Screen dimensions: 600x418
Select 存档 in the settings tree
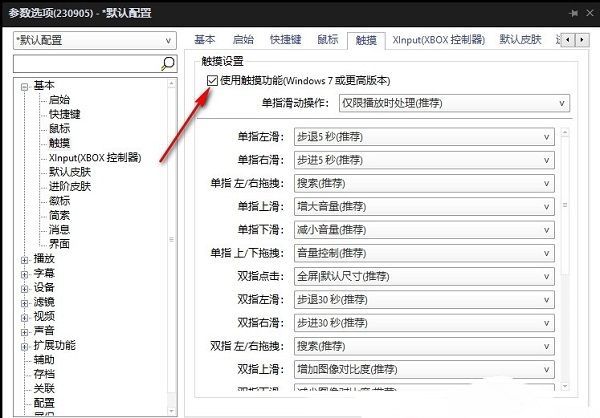tap(44, 374)
